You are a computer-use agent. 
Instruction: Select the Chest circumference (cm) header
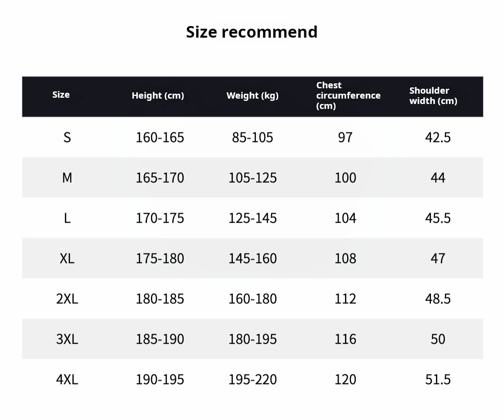tap(348, 95)
